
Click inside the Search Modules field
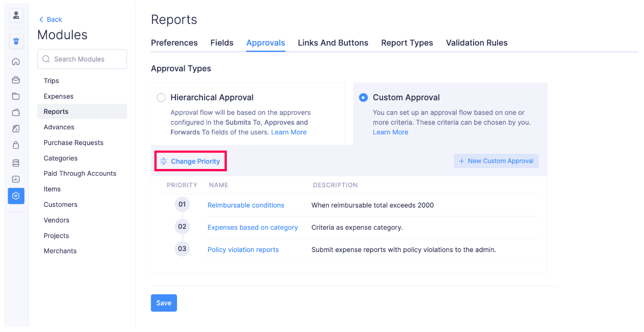click(x=82, y=59)
